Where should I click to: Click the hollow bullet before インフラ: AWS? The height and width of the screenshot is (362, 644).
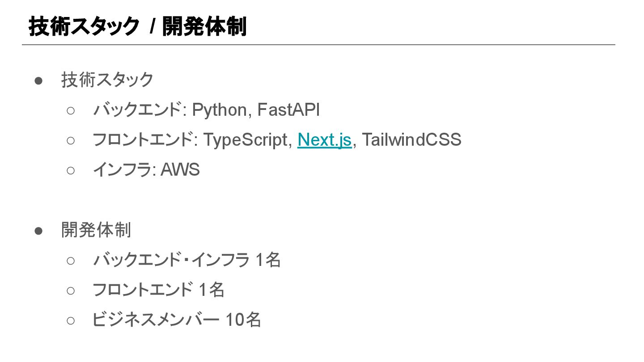point(71,170)
